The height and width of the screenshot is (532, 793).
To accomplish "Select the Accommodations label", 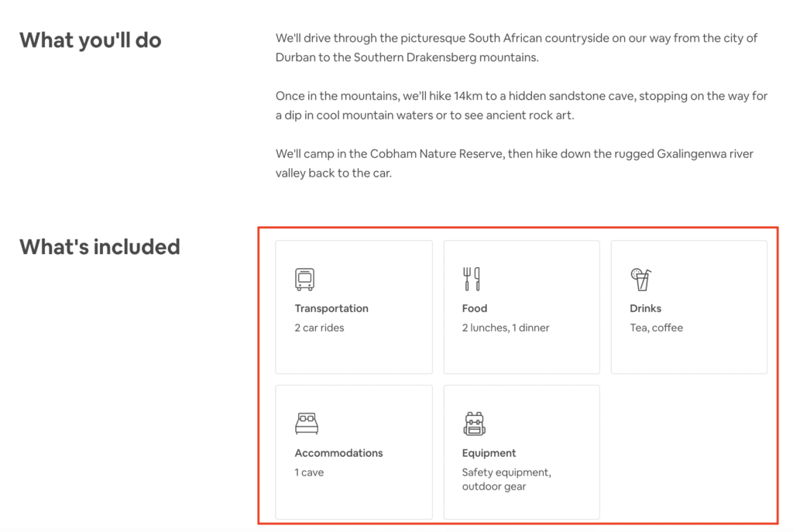I will click(x=338, y=453).
